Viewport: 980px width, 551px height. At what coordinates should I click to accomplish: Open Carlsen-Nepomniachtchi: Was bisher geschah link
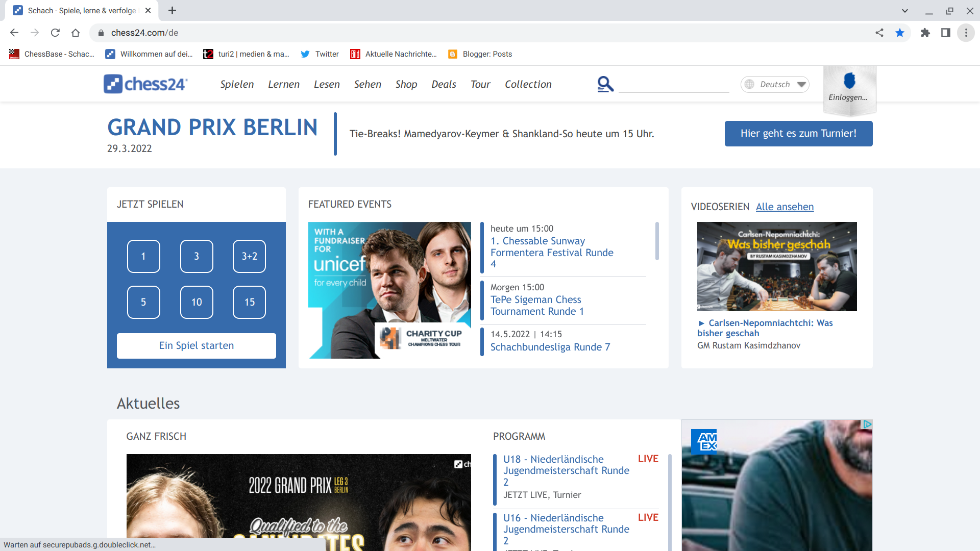pyautogui.click(x=765, y=328)
